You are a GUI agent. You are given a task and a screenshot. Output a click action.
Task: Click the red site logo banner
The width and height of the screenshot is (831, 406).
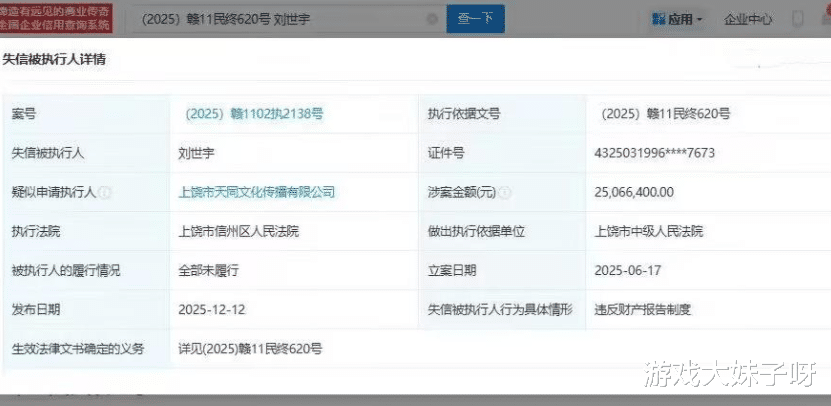56,18
